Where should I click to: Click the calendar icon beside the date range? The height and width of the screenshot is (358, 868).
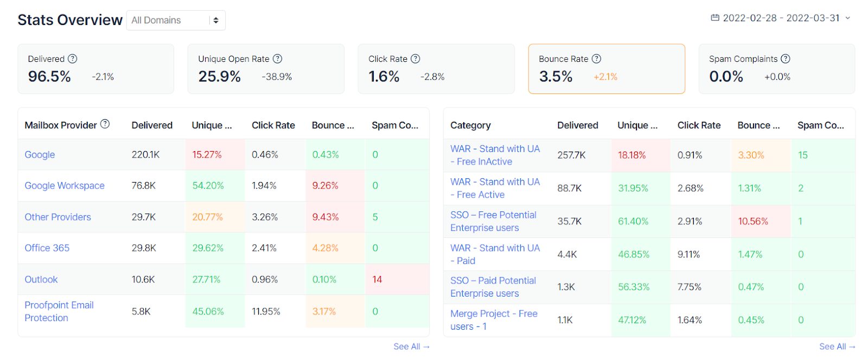coord(715,17)
